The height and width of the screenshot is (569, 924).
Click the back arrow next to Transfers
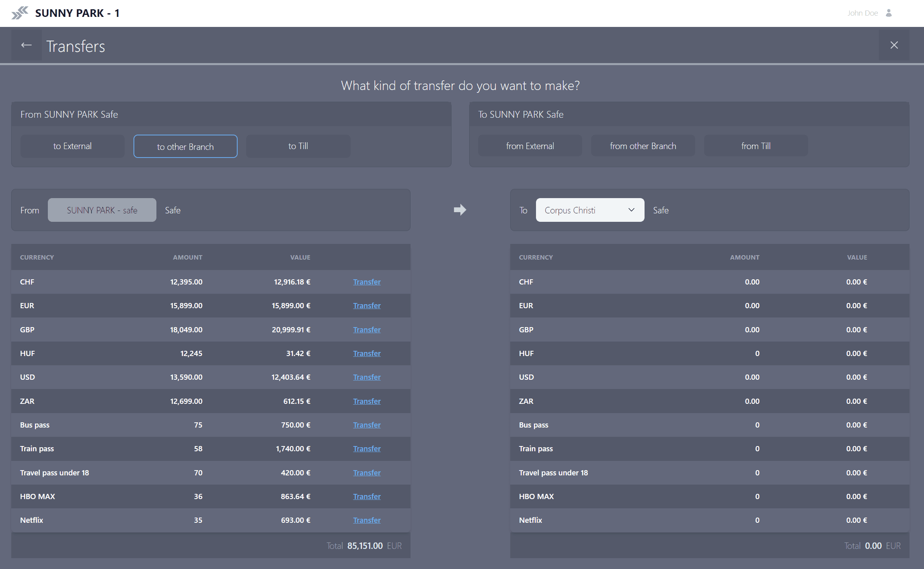(27, 45)
